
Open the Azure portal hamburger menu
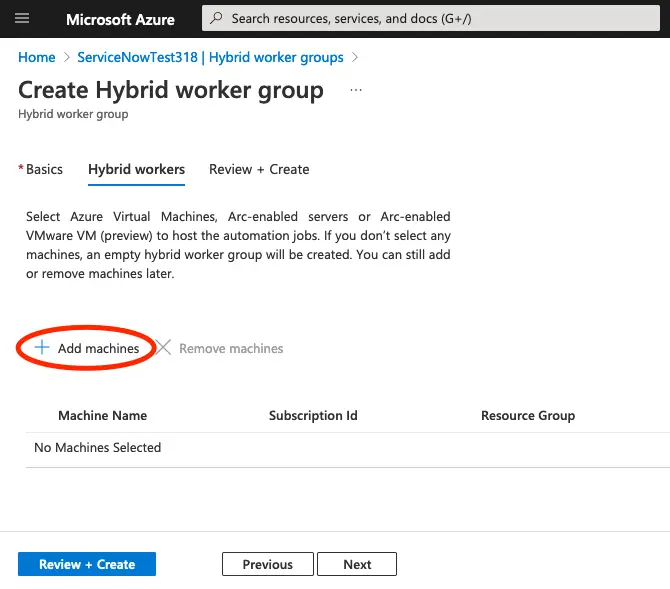22,18
